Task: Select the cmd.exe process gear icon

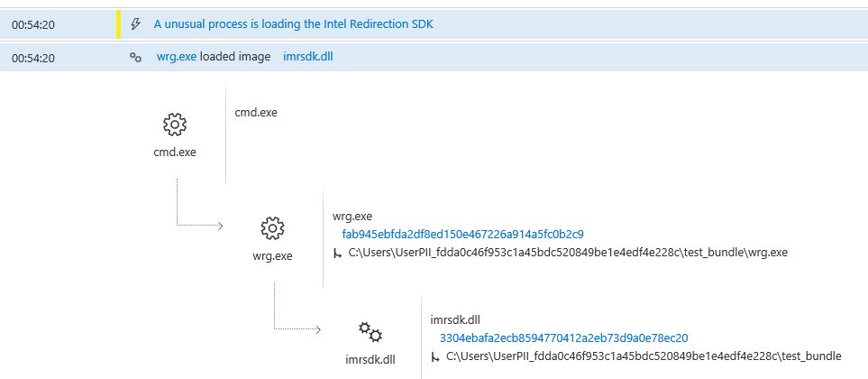Action: click(175, 125)
